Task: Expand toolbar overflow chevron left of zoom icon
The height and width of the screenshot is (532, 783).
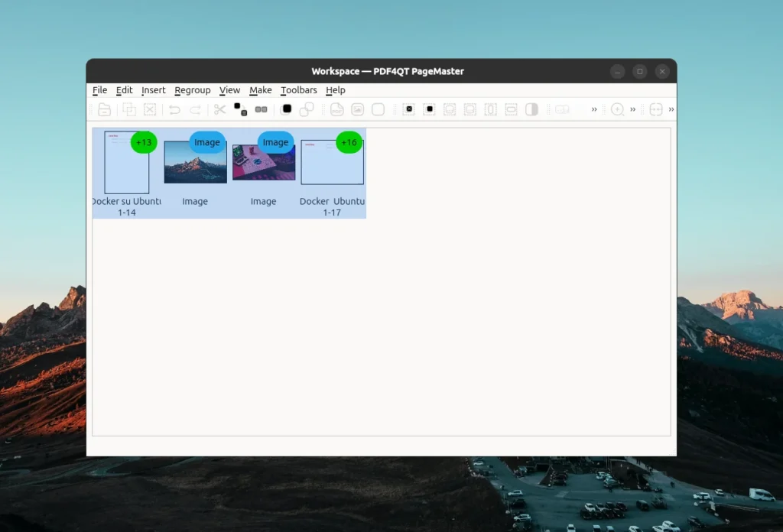Action: point(594,109)
